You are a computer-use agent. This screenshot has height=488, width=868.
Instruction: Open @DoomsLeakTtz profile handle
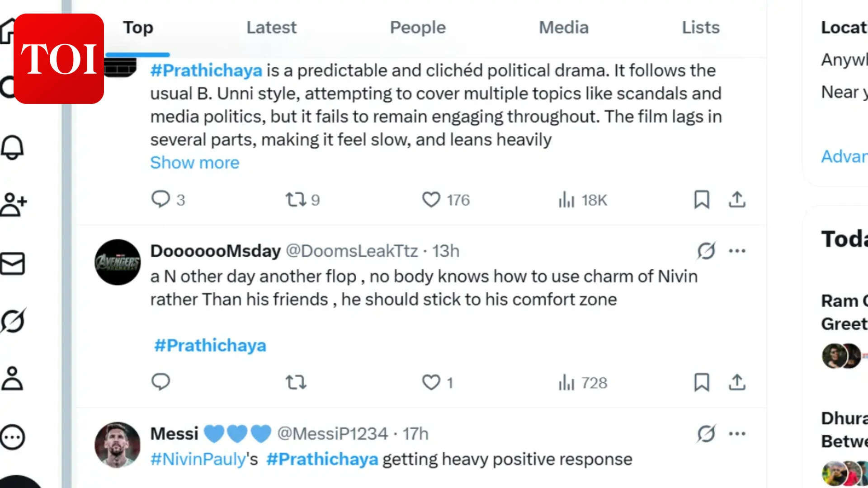click(x=352, y=251)
